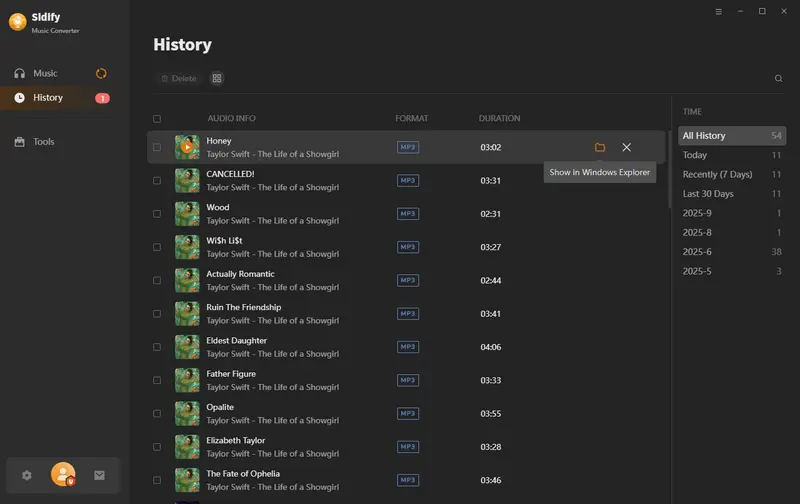This screenshot has height=504, width=800.
Task: Check the box for CANCELLED! track
Action: 157,181
